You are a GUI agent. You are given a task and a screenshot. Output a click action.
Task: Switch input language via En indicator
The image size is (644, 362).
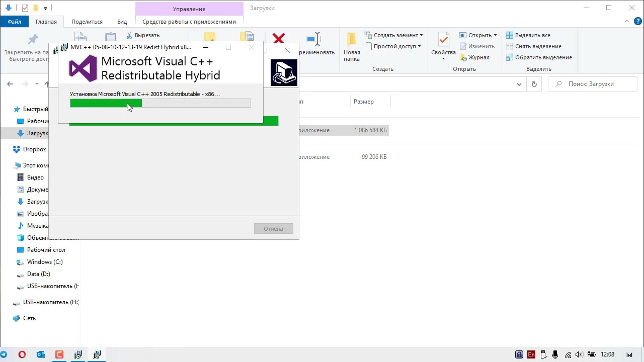(x=531, y=354)
